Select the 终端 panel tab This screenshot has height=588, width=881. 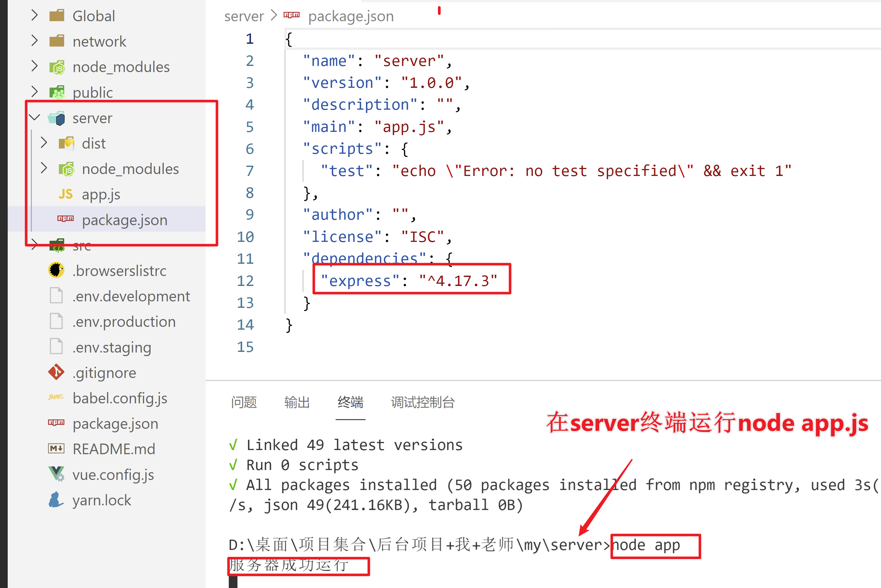point(350,402)
